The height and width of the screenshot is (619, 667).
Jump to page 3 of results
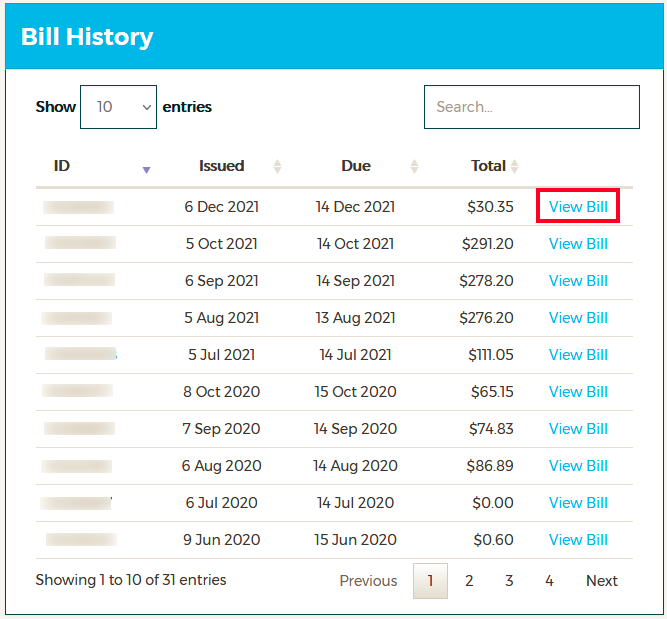point(509,581)
